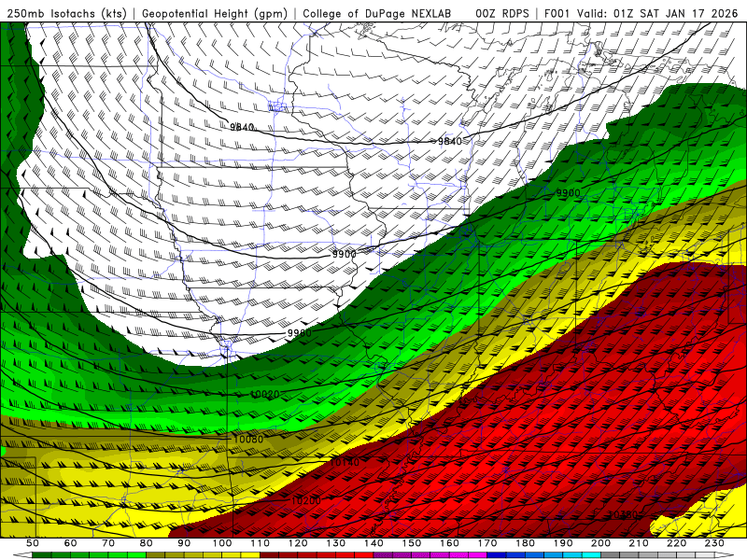Screen dimensions: 747x560
Task: Click the 10140 height contour label
Action: click(x=345, y=462)
